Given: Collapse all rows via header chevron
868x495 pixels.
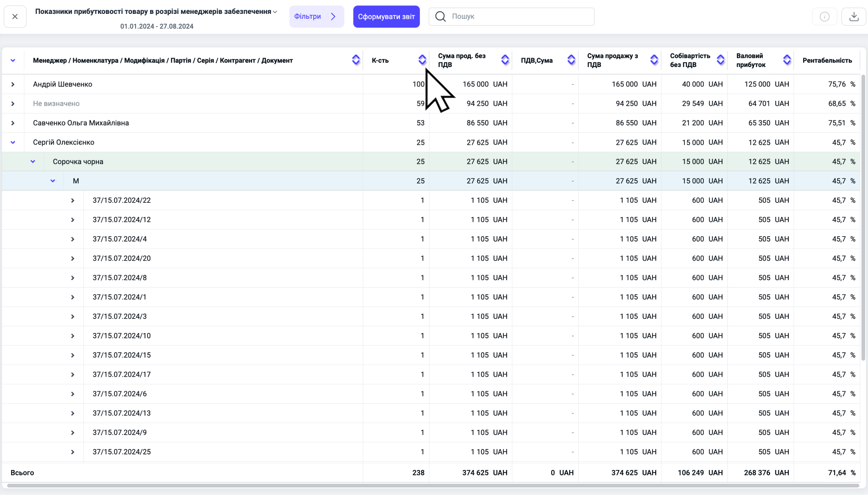Looking at the screenshot, I should click(x=13, y=61).
